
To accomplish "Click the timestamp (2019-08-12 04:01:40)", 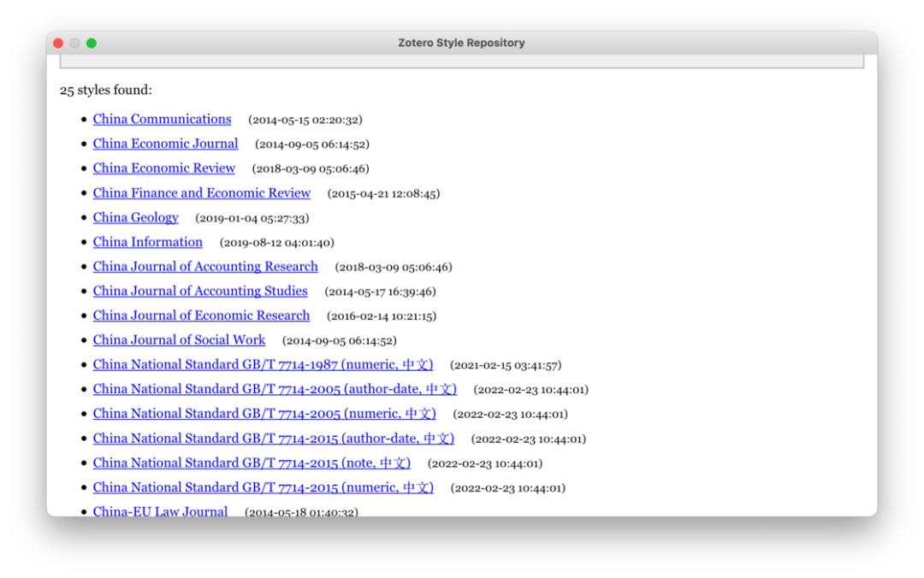I will pyautogui.click(x=277, y=243).
